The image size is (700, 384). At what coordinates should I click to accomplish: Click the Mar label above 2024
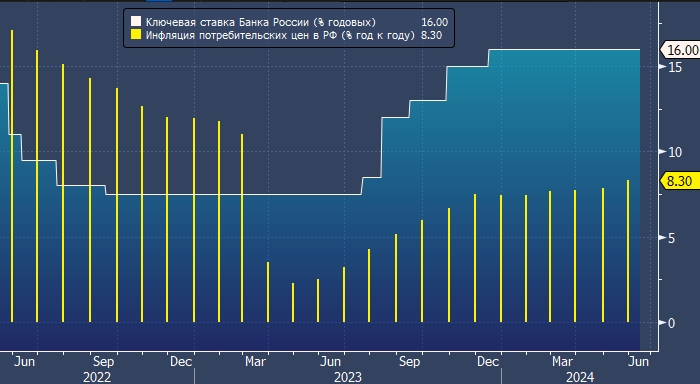[x=562, y=361]
